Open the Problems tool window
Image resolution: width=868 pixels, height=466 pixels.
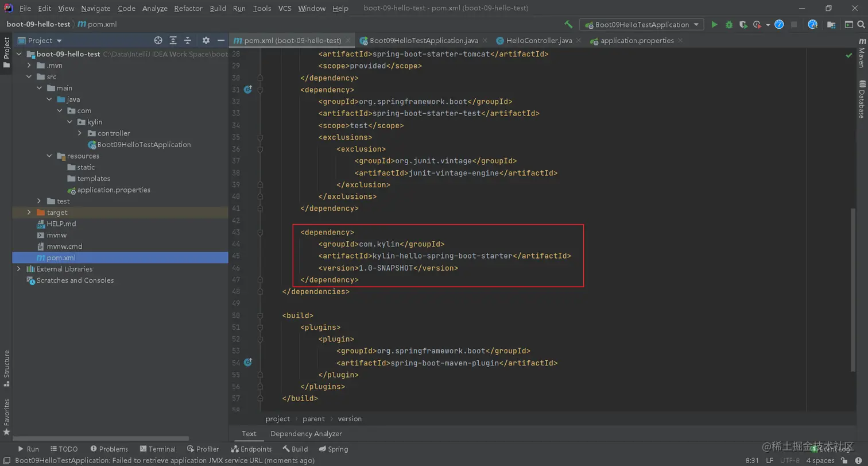click(x=109, y=449)
